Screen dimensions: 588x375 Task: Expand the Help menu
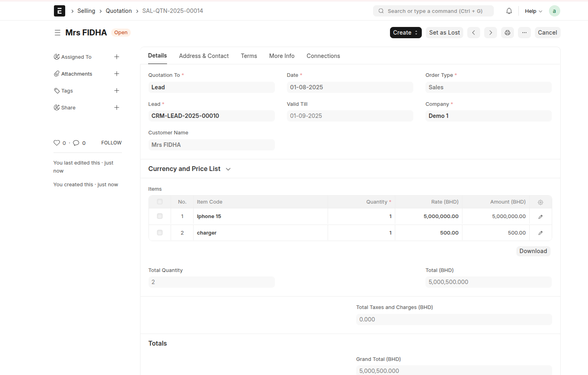click(x=533, y=11)
